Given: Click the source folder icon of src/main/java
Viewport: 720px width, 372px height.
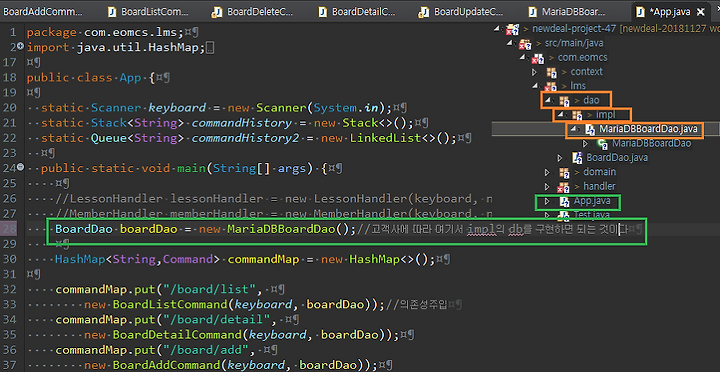Looking at the screenshot, I should (x=525, y=44).
